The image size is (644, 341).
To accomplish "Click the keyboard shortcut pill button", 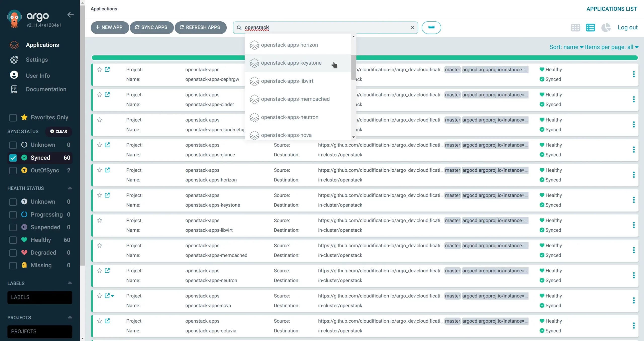I will 431,28.
